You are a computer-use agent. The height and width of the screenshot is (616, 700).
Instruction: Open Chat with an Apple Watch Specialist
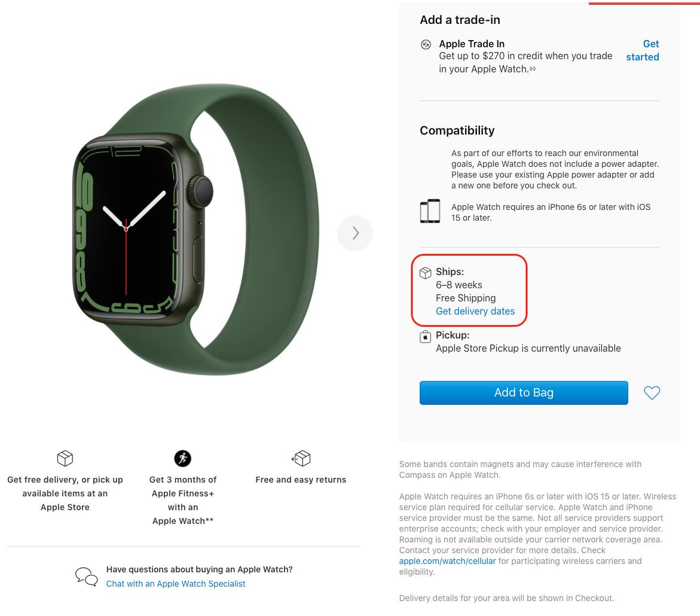(176, 584)
